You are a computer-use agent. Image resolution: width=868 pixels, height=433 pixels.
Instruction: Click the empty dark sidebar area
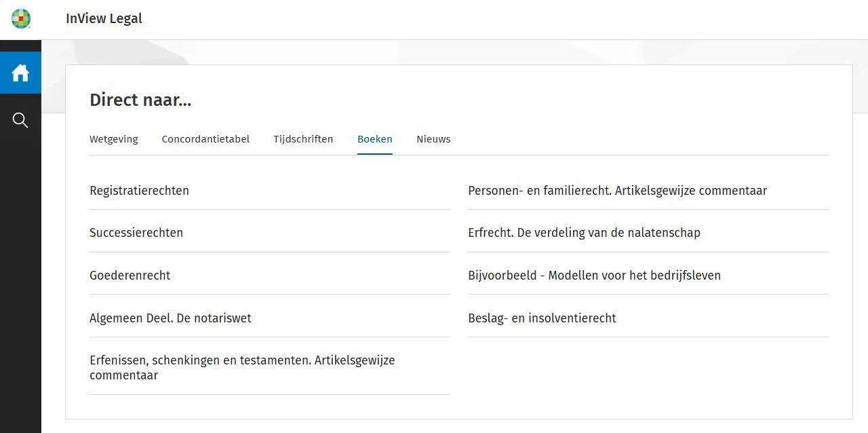coord(20,285)
